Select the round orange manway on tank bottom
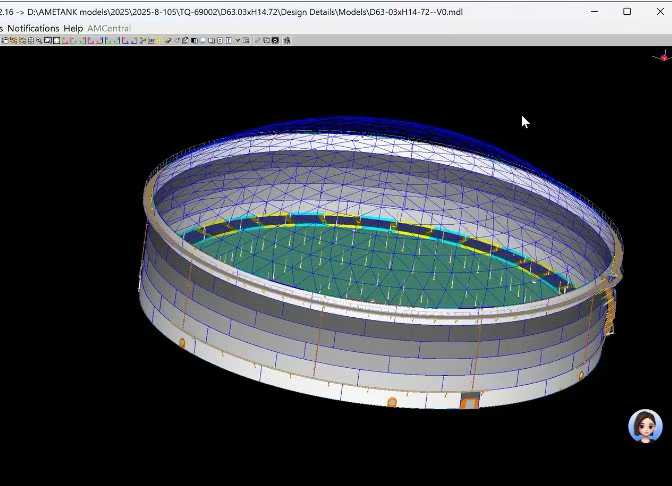 click(x=392, y=402)
